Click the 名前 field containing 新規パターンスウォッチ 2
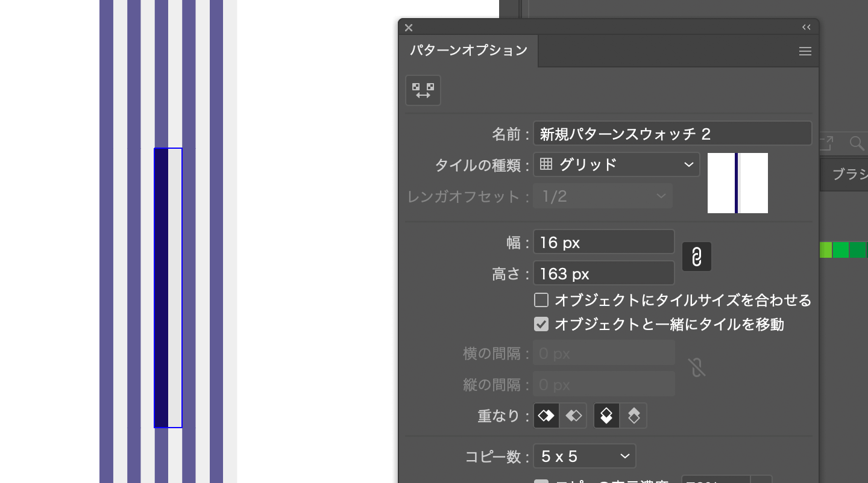 (x=672, y=133)
